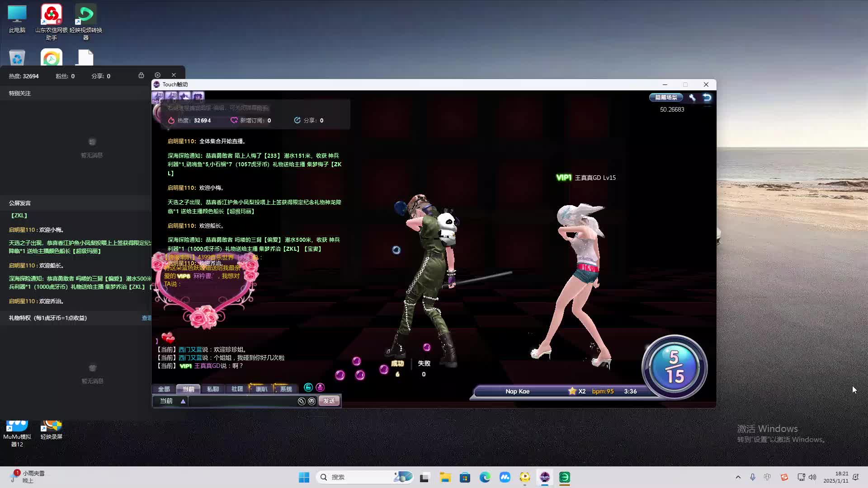Open settings gear of the stream panel

click(157, 75)
